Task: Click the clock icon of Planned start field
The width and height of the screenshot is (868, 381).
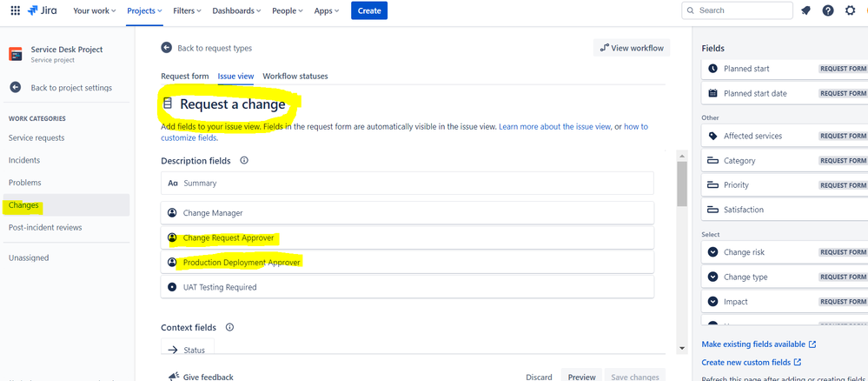Action: (x=713, y=68)
